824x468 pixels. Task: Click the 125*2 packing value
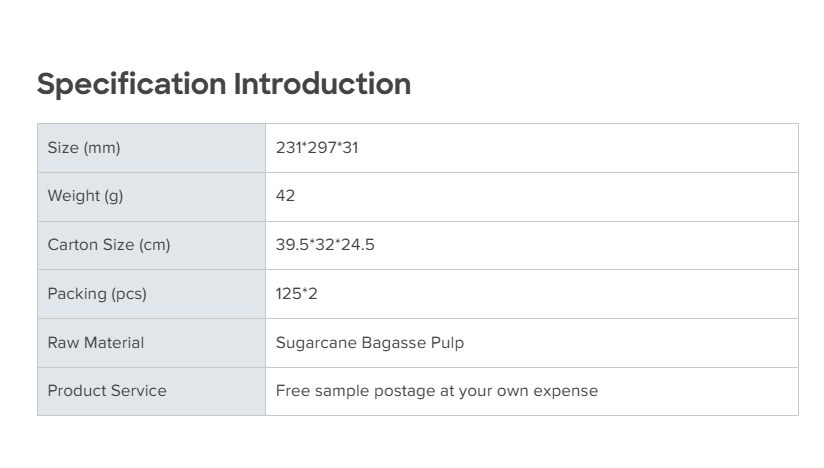pyautogui.click(x=297, y=294)
